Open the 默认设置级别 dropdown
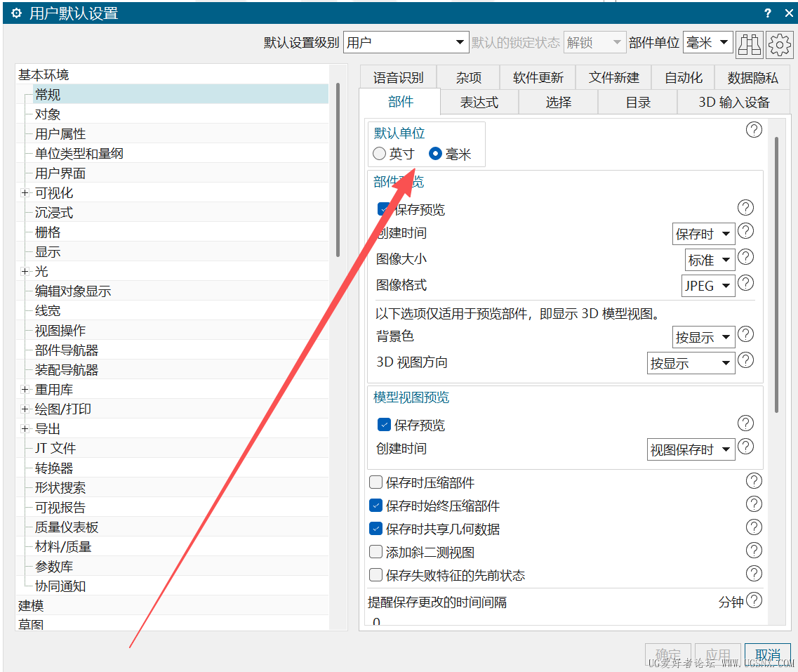 coord(406,43)
